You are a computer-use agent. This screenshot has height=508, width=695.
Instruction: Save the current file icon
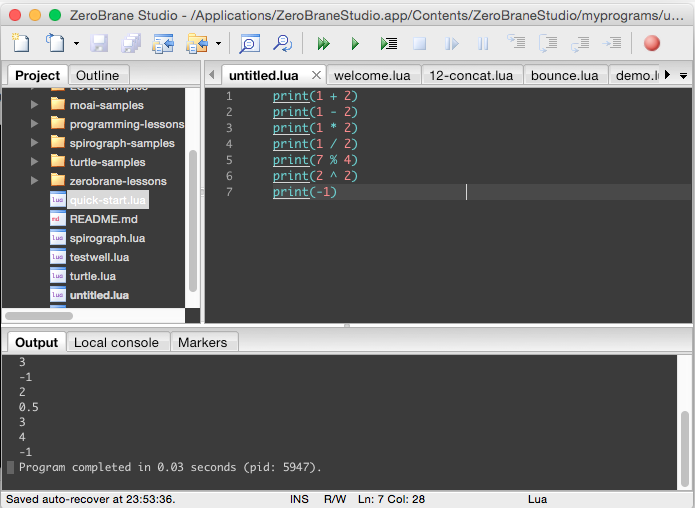[x=99, y=43]
